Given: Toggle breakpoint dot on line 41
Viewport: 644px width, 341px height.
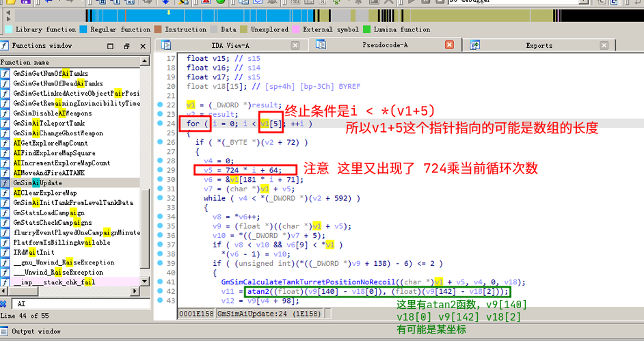Looking at the screenshot, I should click(160, 282).
